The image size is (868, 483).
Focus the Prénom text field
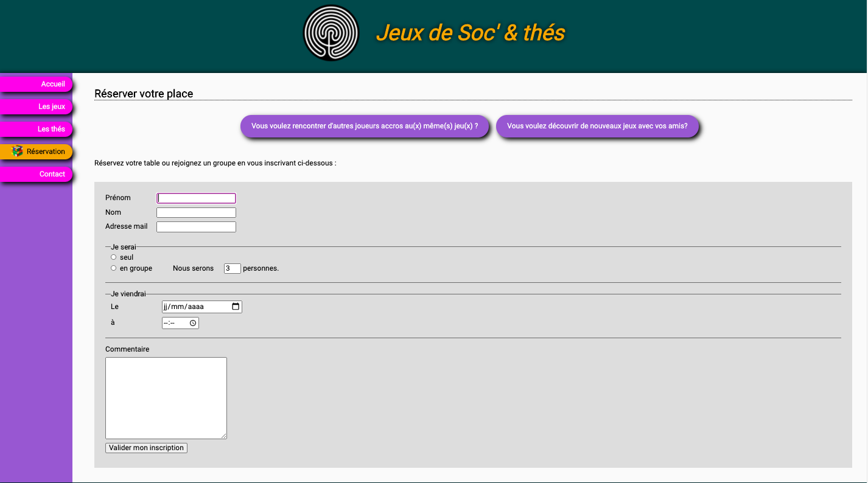pos(196,198)
